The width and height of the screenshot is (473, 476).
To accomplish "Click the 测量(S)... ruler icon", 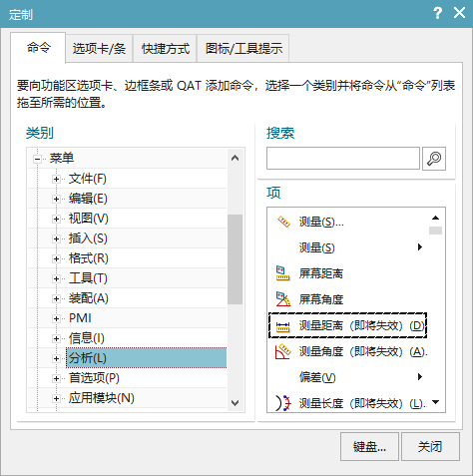I will pos(283,222).
